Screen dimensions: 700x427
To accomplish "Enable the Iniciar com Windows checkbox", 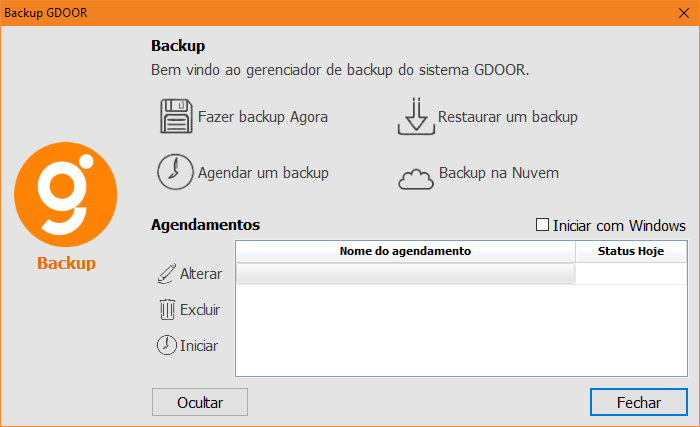I will point(544,225).
